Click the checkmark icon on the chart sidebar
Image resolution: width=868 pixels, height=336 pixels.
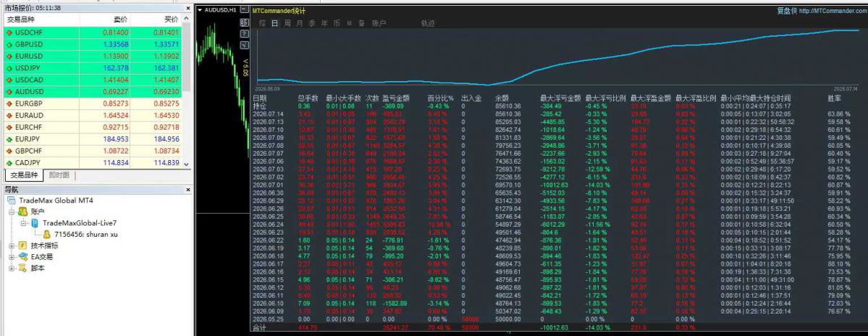tap(244, 46)
